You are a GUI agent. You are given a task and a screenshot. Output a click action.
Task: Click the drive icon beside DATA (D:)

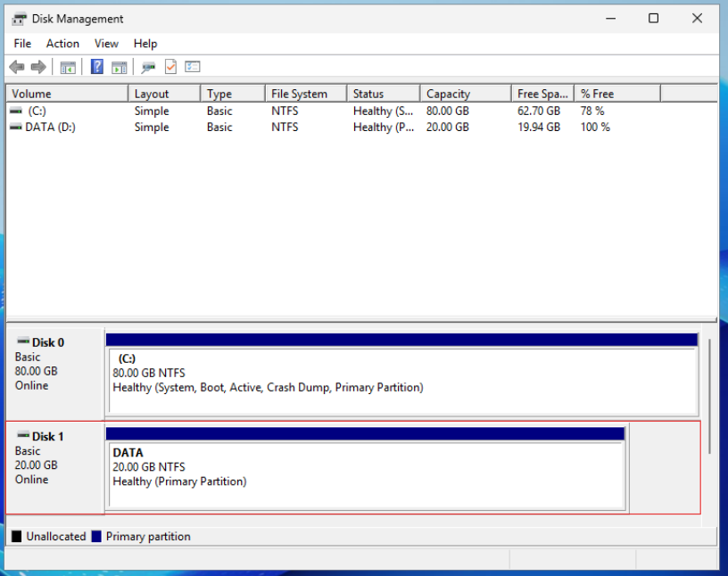coord(16,127)
